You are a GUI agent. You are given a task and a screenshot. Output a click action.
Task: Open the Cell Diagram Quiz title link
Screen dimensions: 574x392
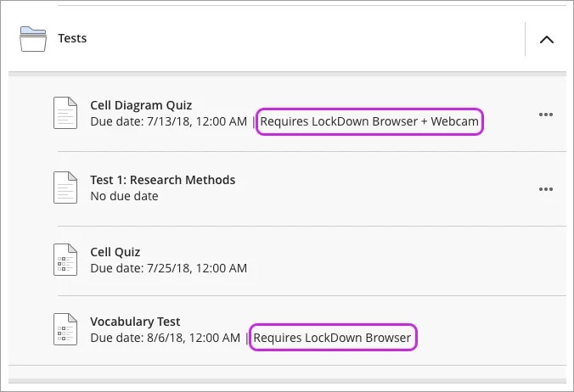141,106
